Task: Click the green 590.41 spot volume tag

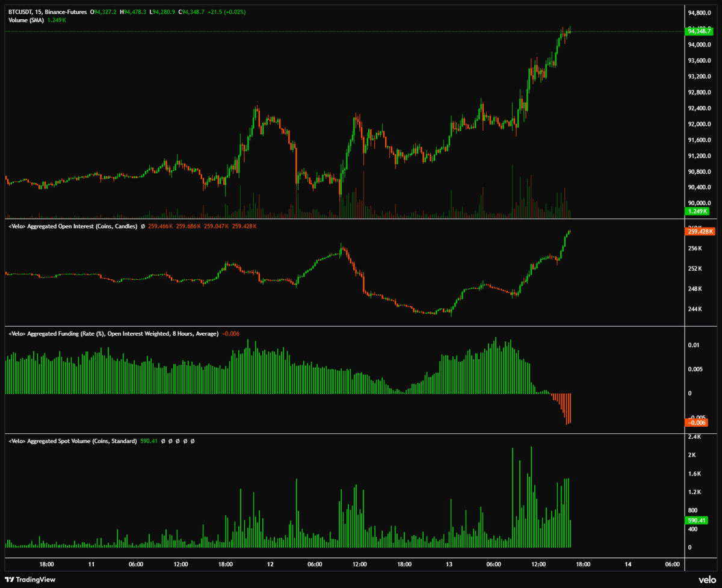Action: coord(697,521)
